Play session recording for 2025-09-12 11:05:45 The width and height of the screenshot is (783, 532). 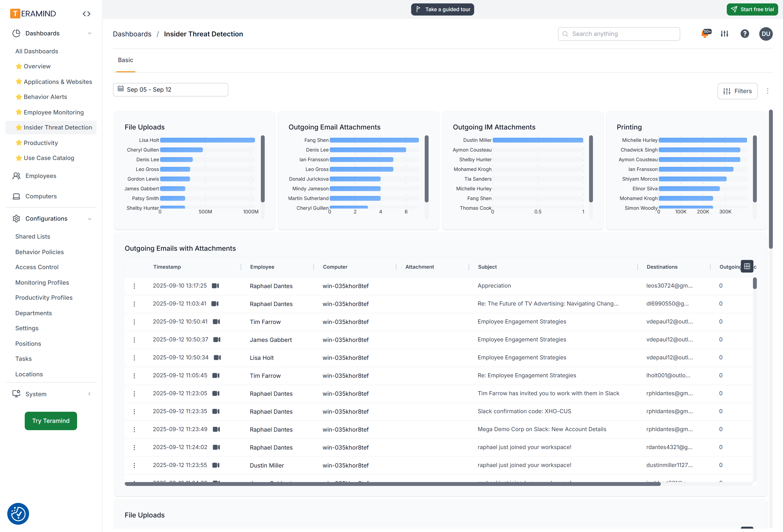[216, 375]
